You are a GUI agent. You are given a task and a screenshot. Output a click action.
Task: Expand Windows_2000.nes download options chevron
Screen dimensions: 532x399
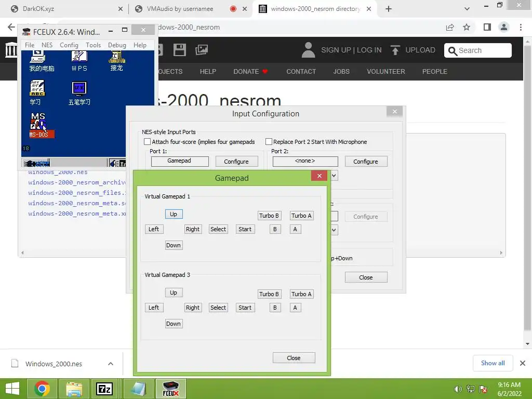(111, 364)
